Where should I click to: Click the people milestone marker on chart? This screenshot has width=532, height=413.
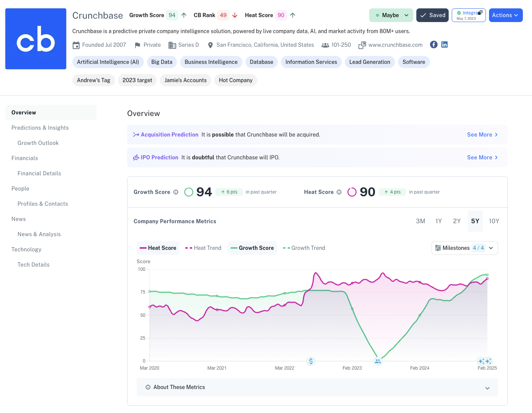377,361
